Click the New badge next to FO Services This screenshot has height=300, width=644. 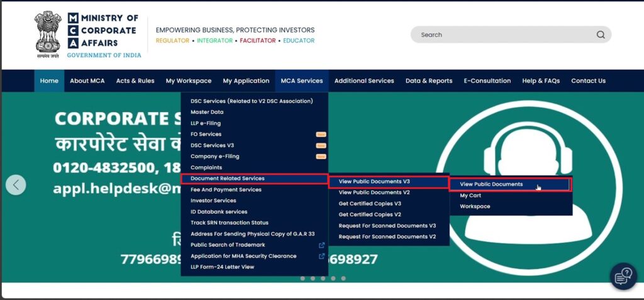pyautogui.click(x=321, y=135)
